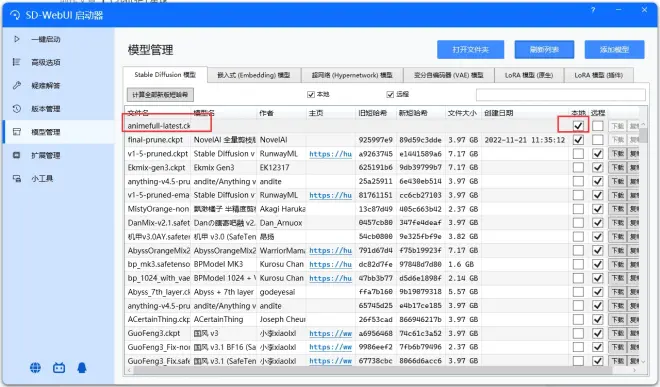Click the model search input field
The image size is (660, 387).
[x=561, y=95]
